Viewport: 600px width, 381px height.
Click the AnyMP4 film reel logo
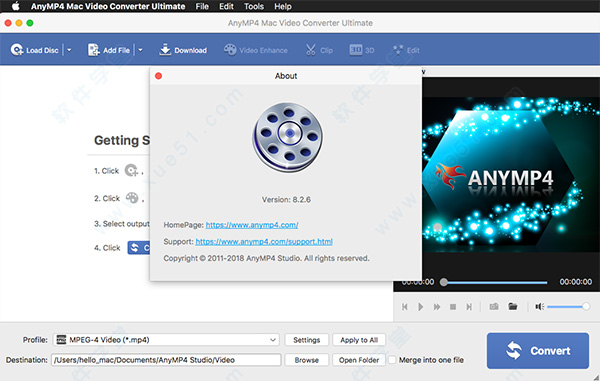[x=287, y=137]
